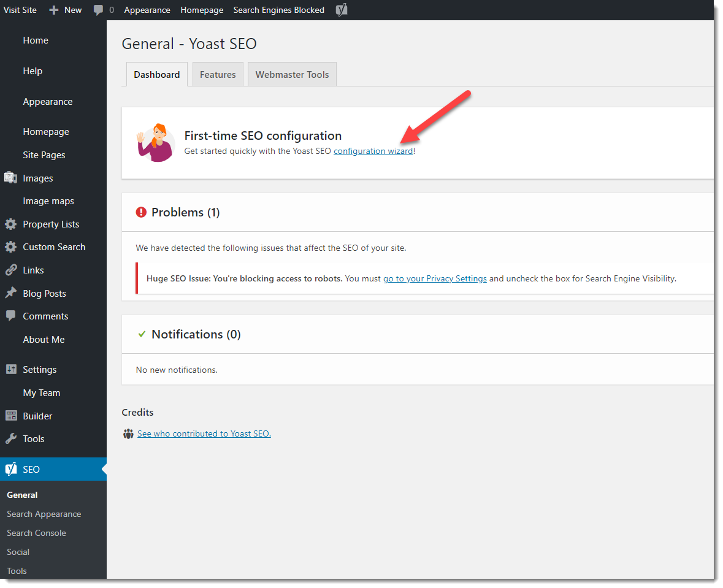Open Image maps in the sidebar
This screenshot has width=723, height=588.
pos(48,201)
